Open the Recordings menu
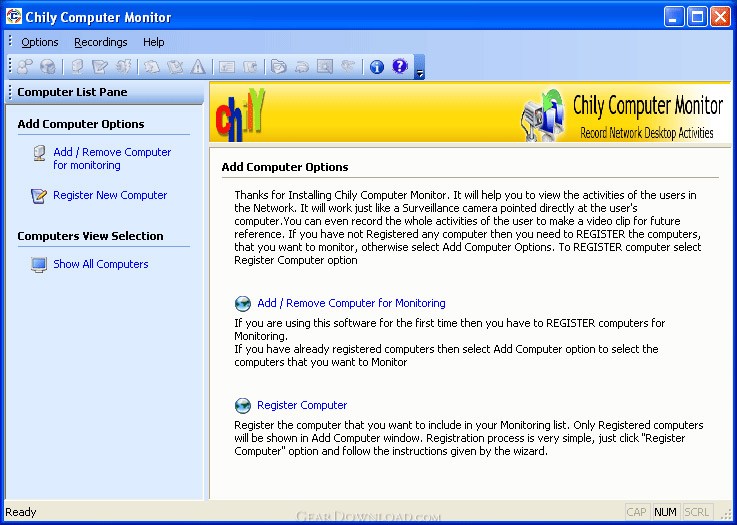This screenshot has width=737, height=525. 101,42
